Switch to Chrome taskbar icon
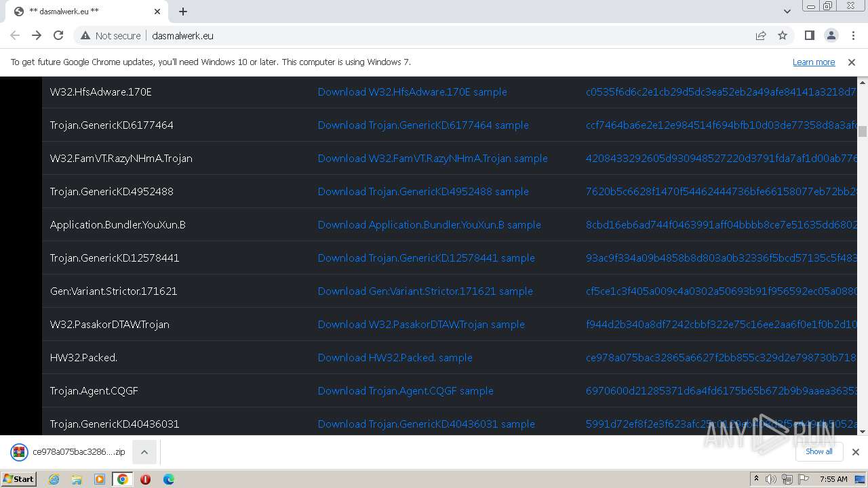The width and height of the screenshot is (868, 488). pos(122,479)
